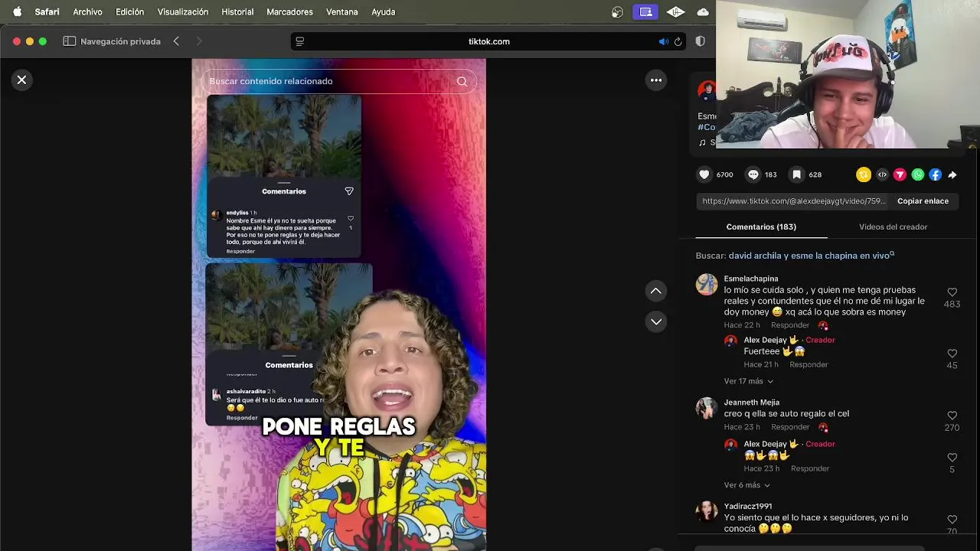Share video via WhatsApp icon
980x551 pixels.
pyautogui.click(x=917, y=174)
